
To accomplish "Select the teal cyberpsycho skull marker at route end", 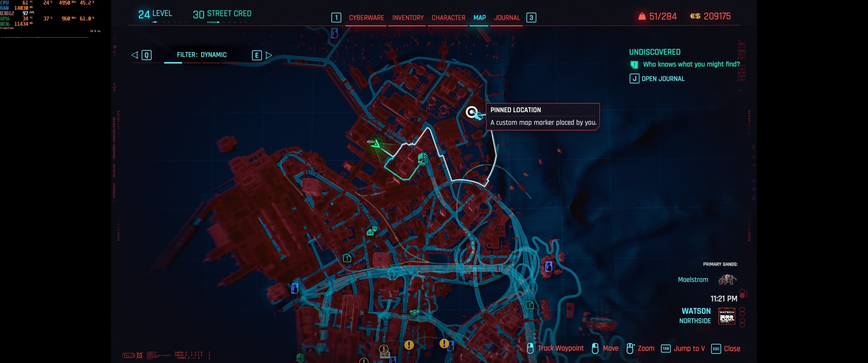I will [423, 159].
